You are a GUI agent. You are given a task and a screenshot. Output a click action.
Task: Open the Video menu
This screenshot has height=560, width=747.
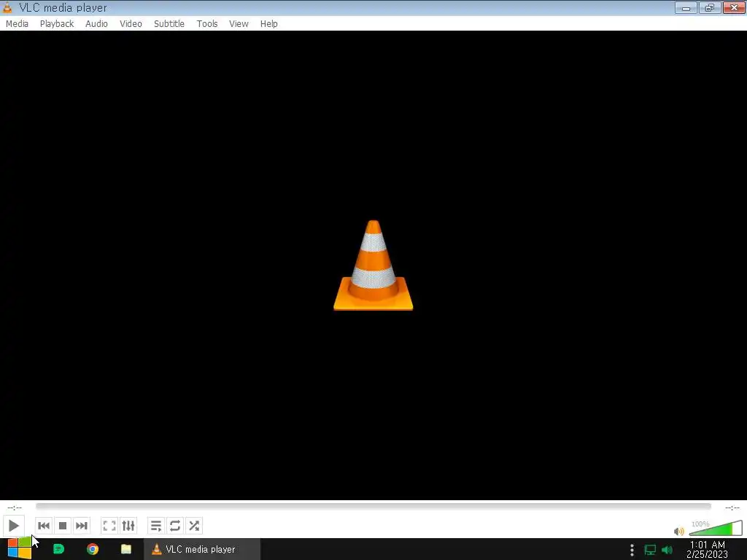click(x=131, y=24)
